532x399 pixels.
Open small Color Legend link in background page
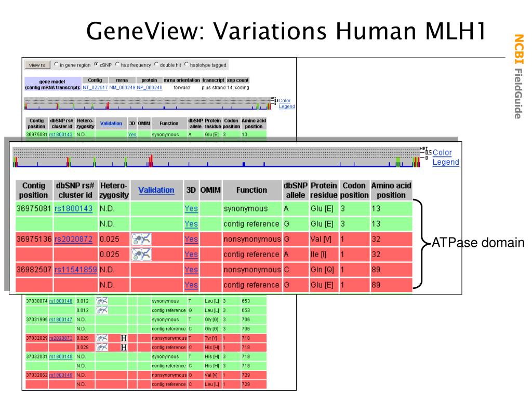(x=286, y=103)
